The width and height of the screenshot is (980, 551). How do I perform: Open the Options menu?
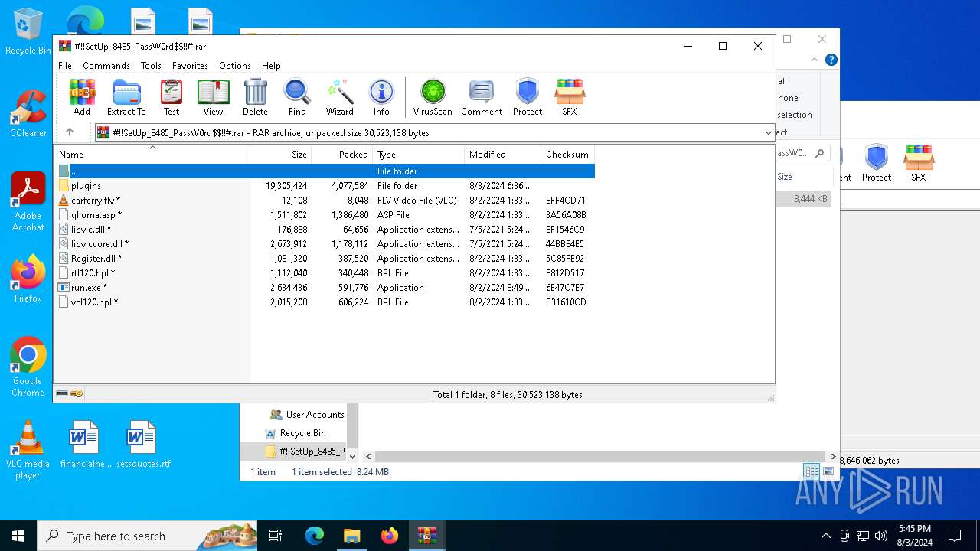pos(235,66)
